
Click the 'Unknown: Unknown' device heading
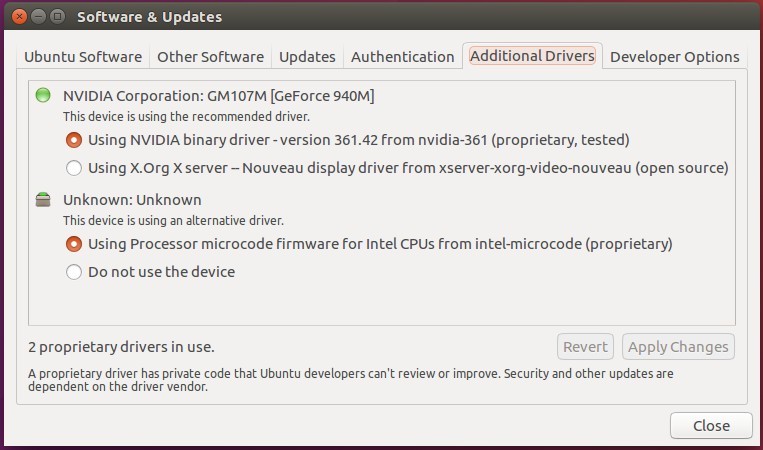click(132, 200)
